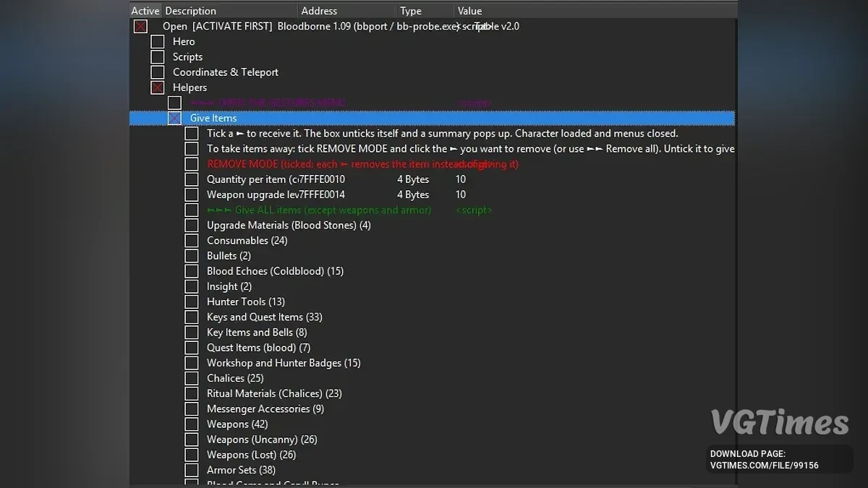Tick the Scripts checkbox
The width and height of the screenshot is (868, 488).
point(158,57)
